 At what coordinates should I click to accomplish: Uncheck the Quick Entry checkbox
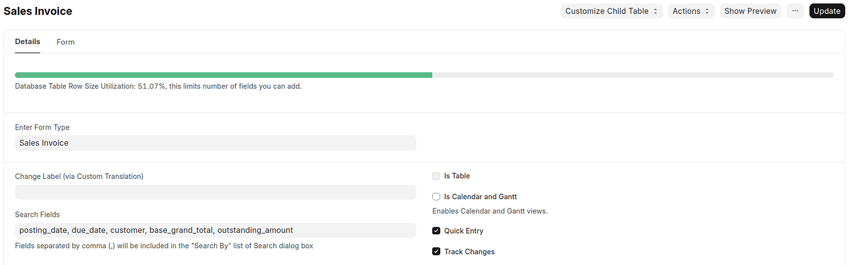point(437,231)
